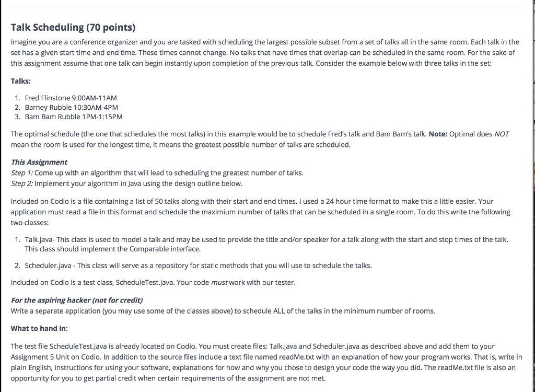This screenshot has height=392, width=535.
Task: Click the paragraph starting Included on Codio is a file
Action: [260, 212]
